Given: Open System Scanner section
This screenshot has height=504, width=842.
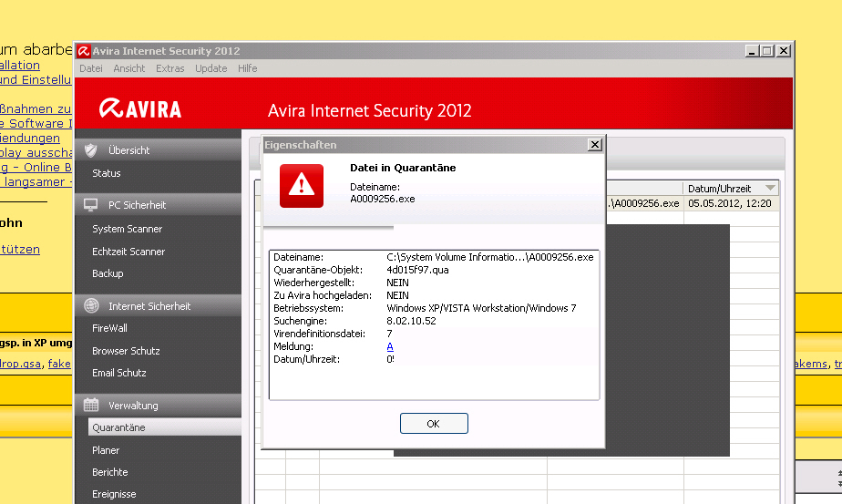Looking at the screenshot, I should tap(128, 229).
